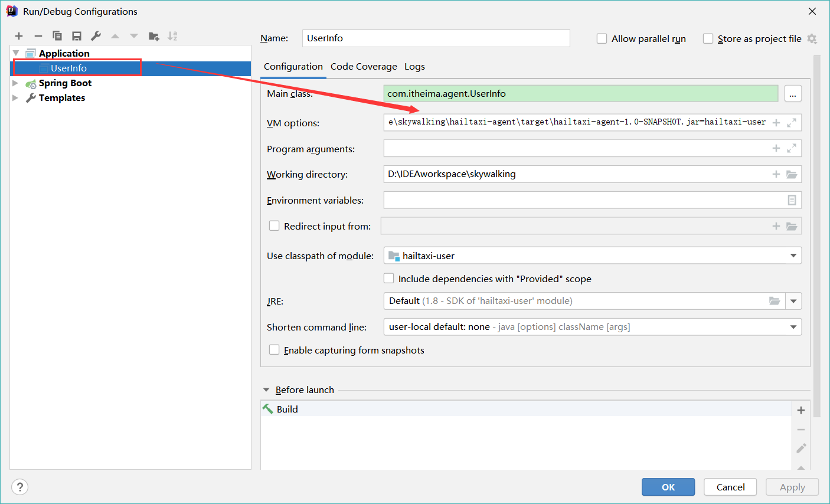
Task: Collapse the Before launch section
Action: click(x=266, y=390)
